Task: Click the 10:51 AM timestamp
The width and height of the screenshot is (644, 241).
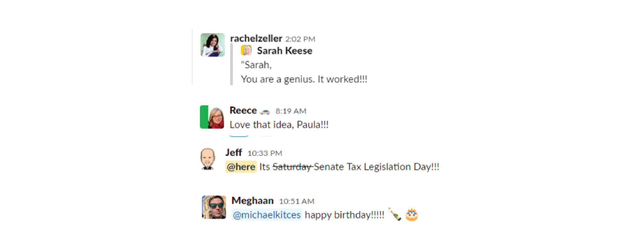Action: (297, 201)
